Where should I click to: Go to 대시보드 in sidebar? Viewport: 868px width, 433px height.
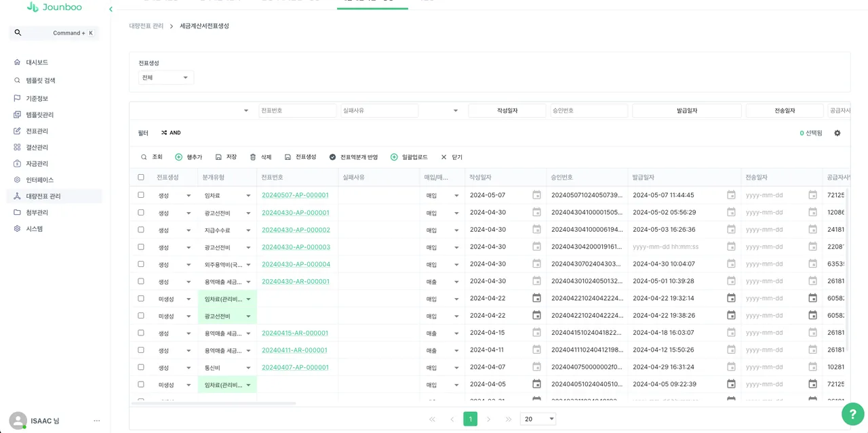click(x=37, y=62)
